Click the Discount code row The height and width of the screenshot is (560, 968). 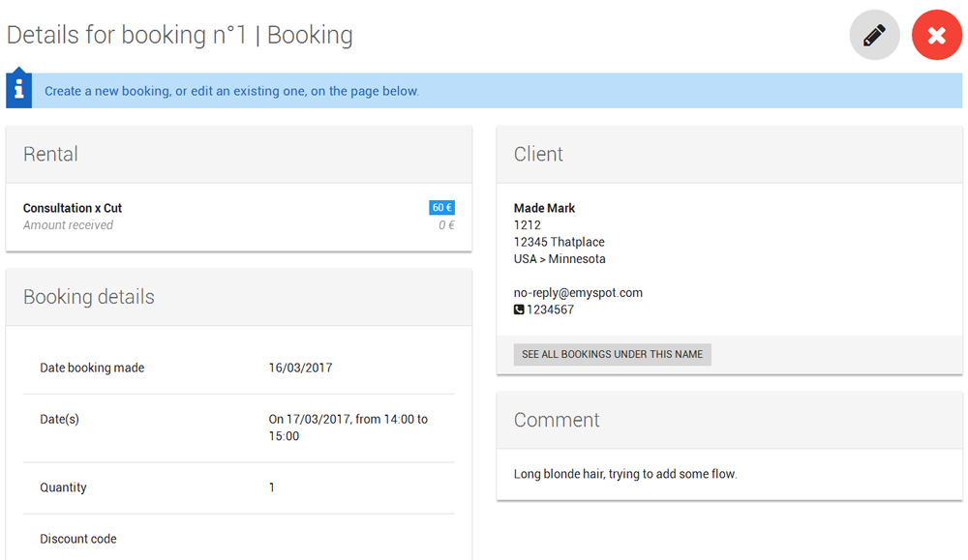point(239,539)
